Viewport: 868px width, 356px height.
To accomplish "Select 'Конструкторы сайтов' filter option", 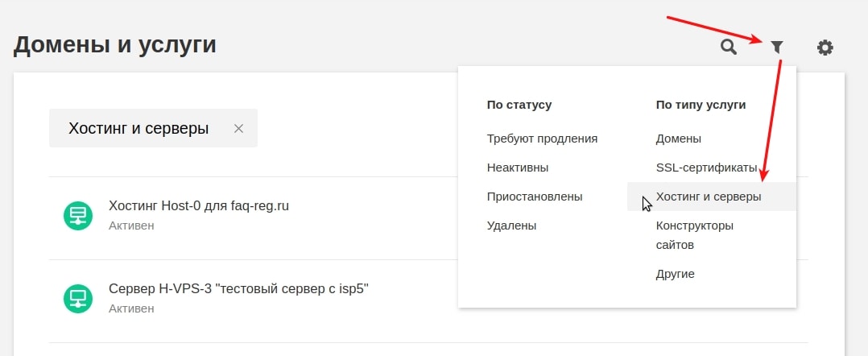I will pos(695,234).
